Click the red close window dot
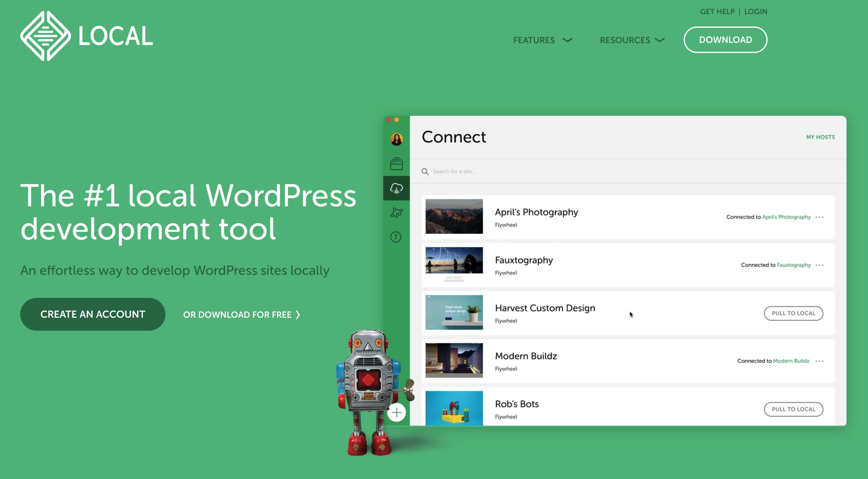The height and width of the screenshot is (479, 868). (389, 120)
